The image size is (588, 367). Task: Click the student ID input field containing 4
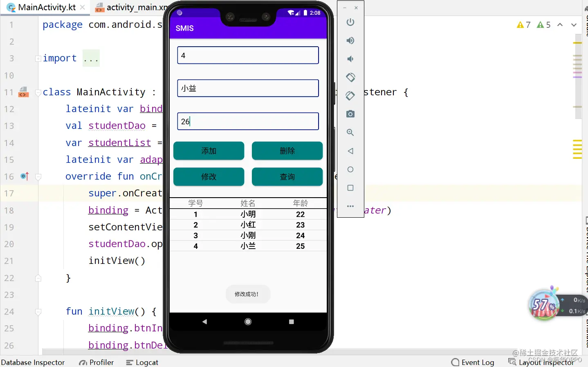click(x=248, y=55)
